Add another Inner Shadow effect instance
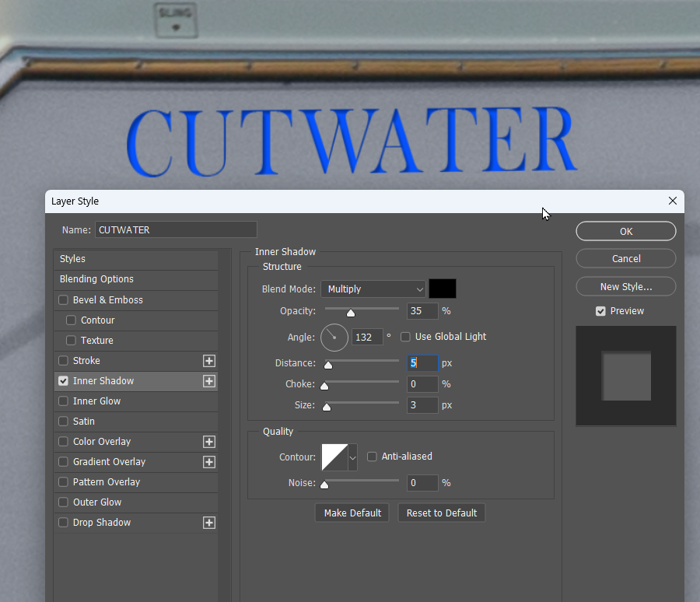Viewport: 700px width, 602px height. click(x=208, y=380)
